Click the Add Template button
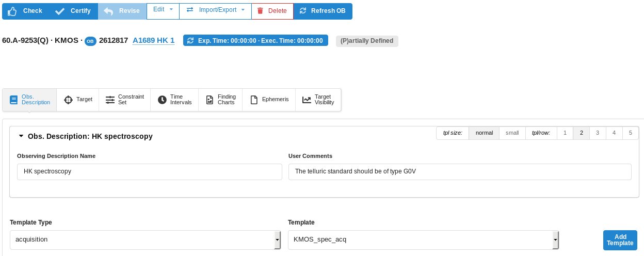 tap(620, 240)
